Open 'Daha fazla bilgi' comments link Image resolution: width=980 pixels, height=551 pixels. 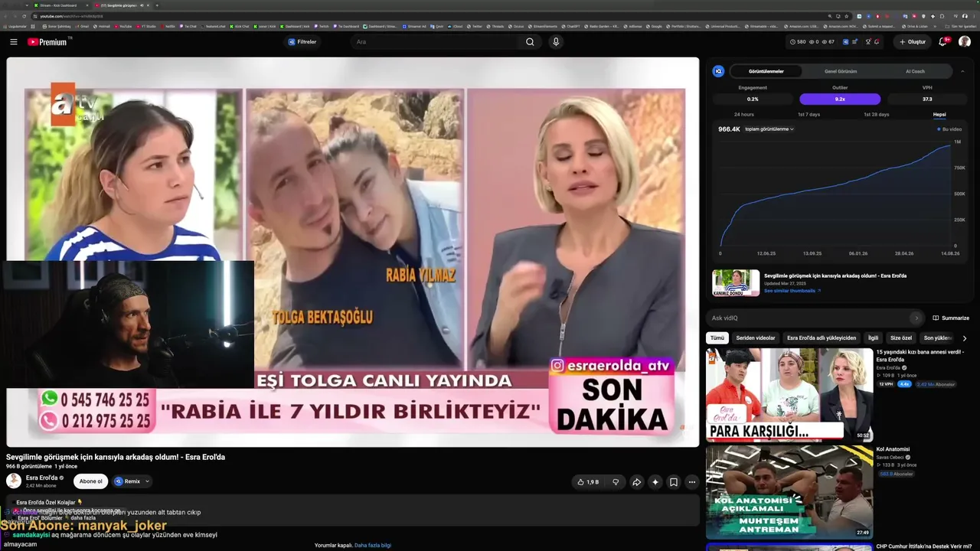[x=373, y=545]
